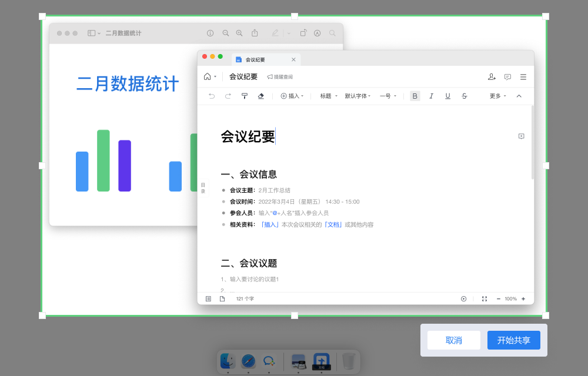Viewport: 588px width, 376px height.
Task: Zoom out in the 二月数据统计 preview window
Action: coord(226,33)
